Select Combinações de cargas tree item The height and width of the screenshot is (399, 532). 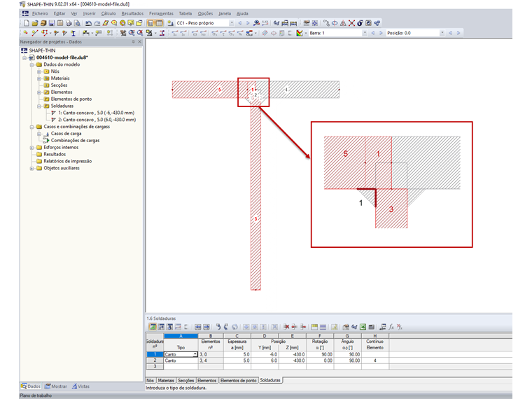75,141
